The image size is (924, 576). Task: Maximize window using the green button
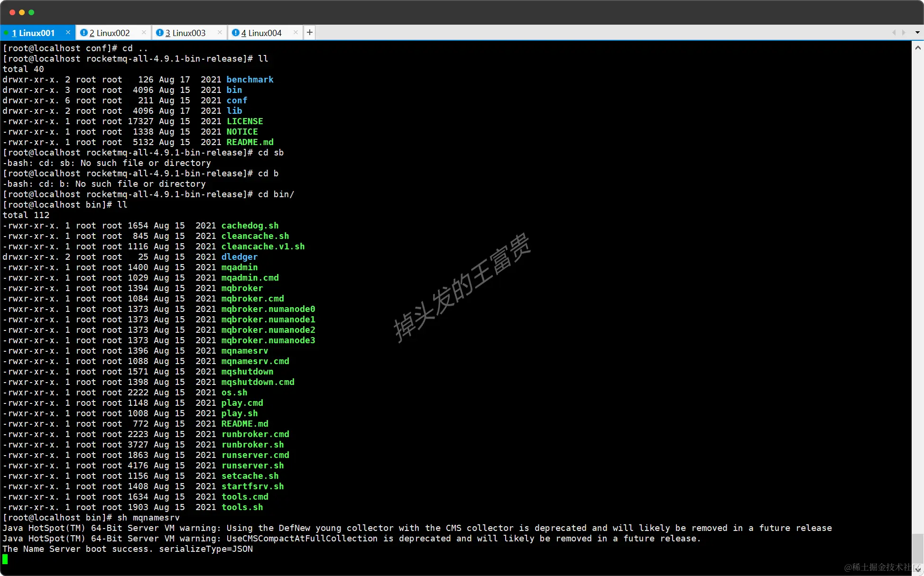[31, 12]
